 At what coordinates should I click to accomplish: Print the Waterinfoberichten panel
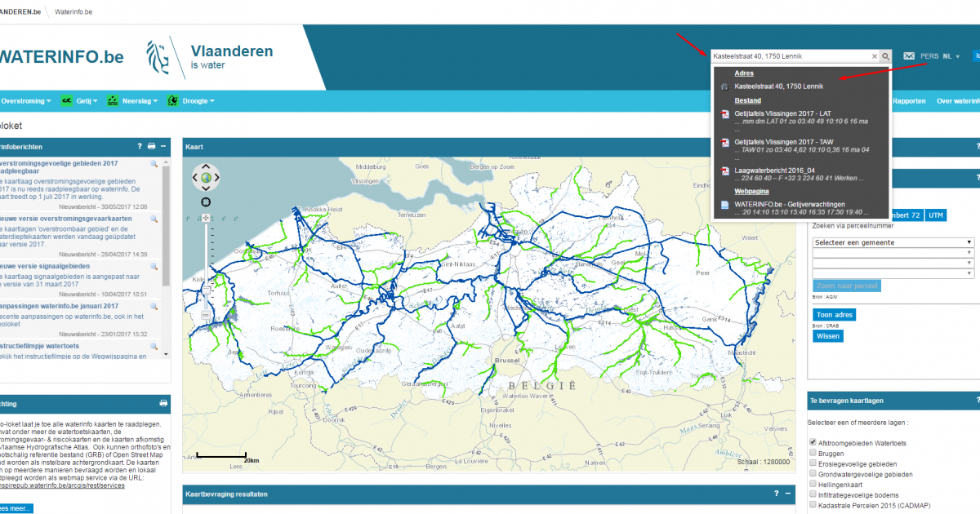(151, 147)
